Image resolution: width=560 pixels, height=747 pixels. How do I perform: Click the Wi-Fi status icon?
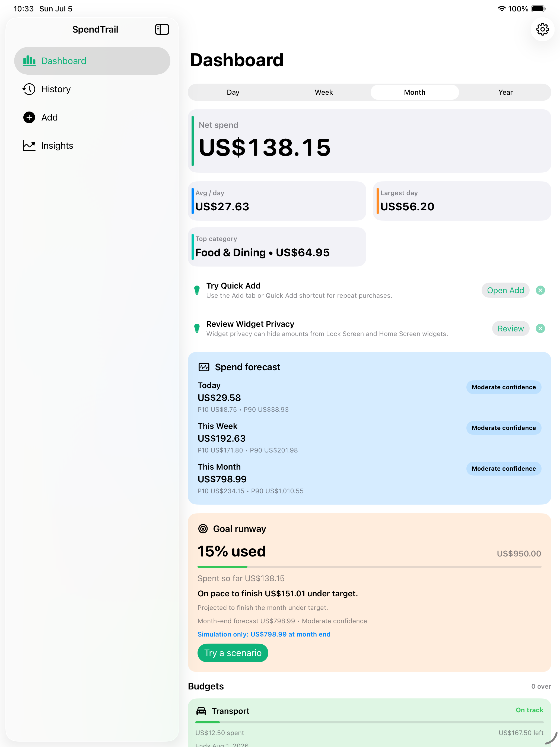(x=502, y=9)
